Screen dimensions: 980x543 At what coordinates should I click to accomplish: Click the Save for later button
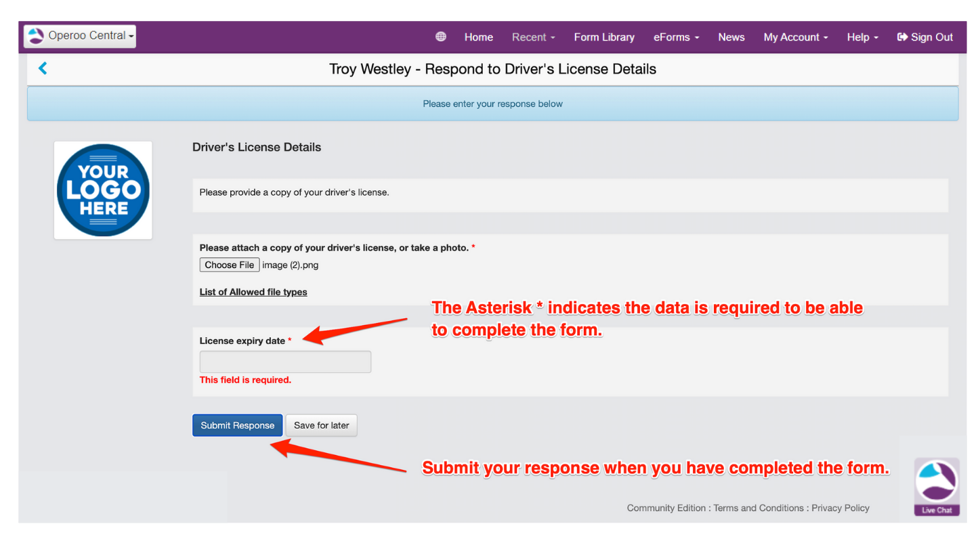pyautogui.click(x=321, y=425)
